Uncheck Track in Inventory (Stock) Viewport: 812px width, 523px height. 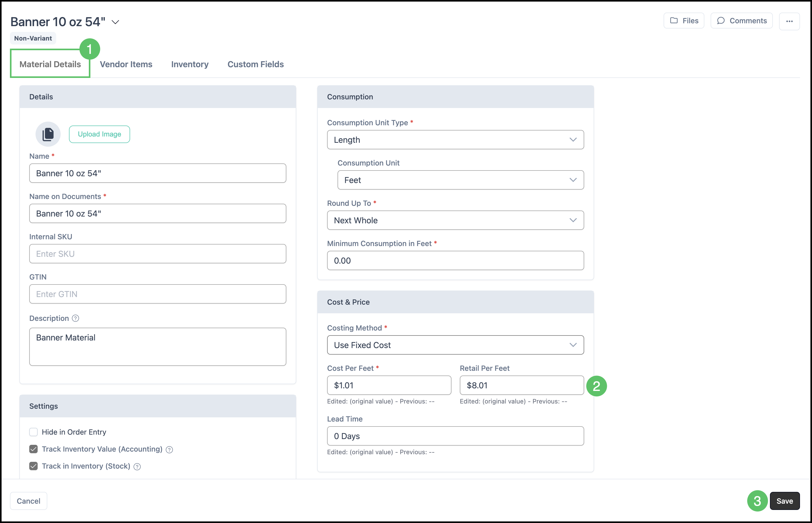click(x=33, y=466)
